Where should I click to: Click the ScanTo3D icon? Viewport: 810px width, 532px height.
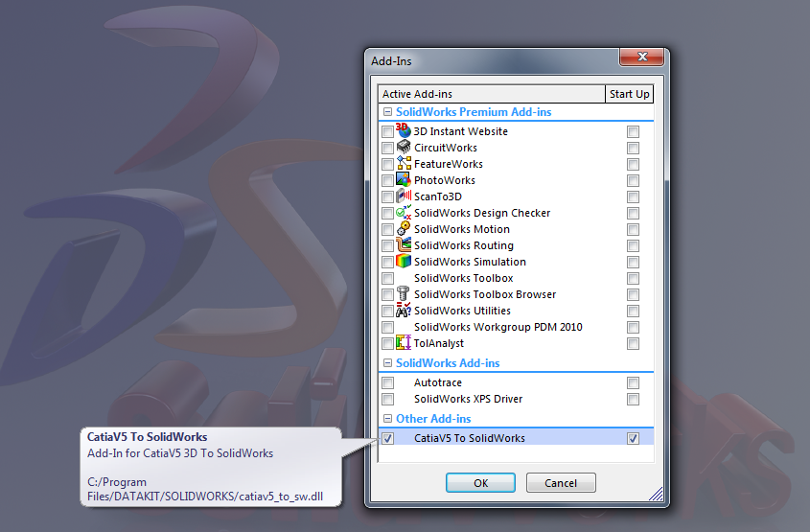tap(404, 197)
